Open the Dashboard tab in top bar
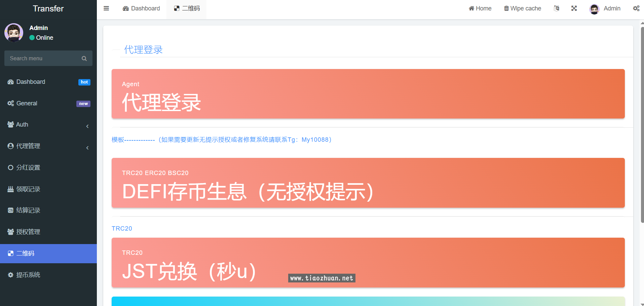The image size is (644, 306). point(141,8)
